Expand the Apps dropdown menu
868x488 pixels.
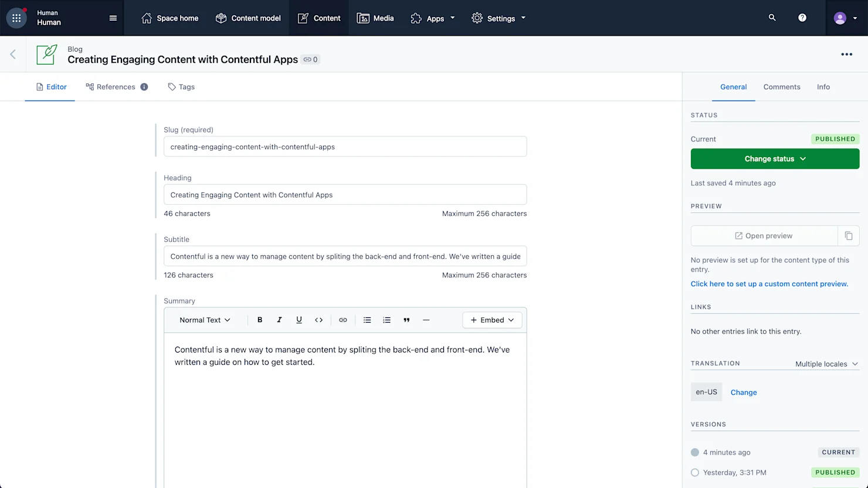tap(433, 18)
